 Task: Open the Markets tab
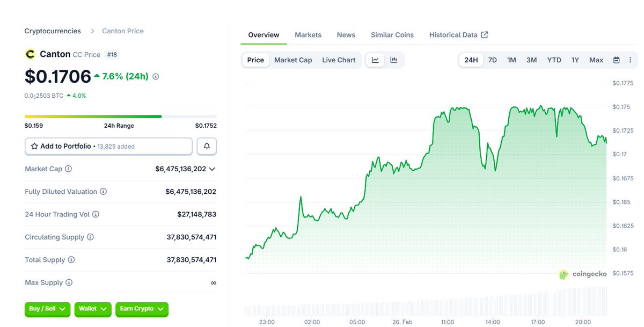[x=308, y=35]
